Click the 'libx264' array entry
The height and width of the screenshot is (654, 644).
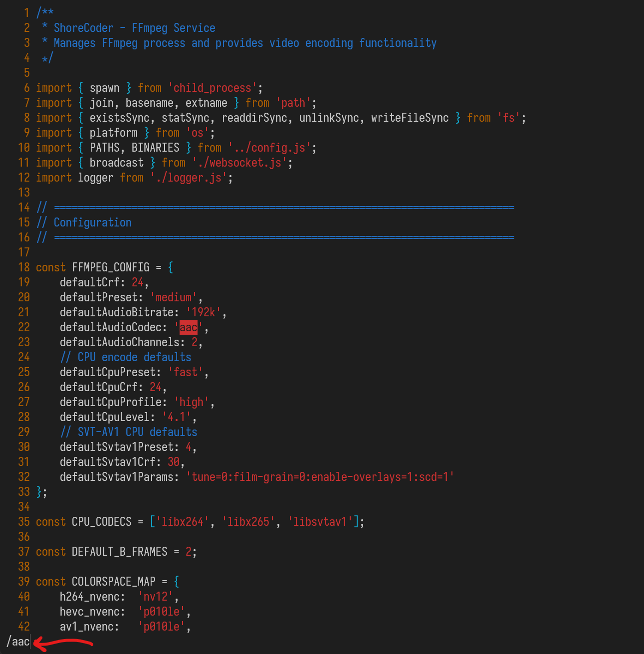(183, 522)
